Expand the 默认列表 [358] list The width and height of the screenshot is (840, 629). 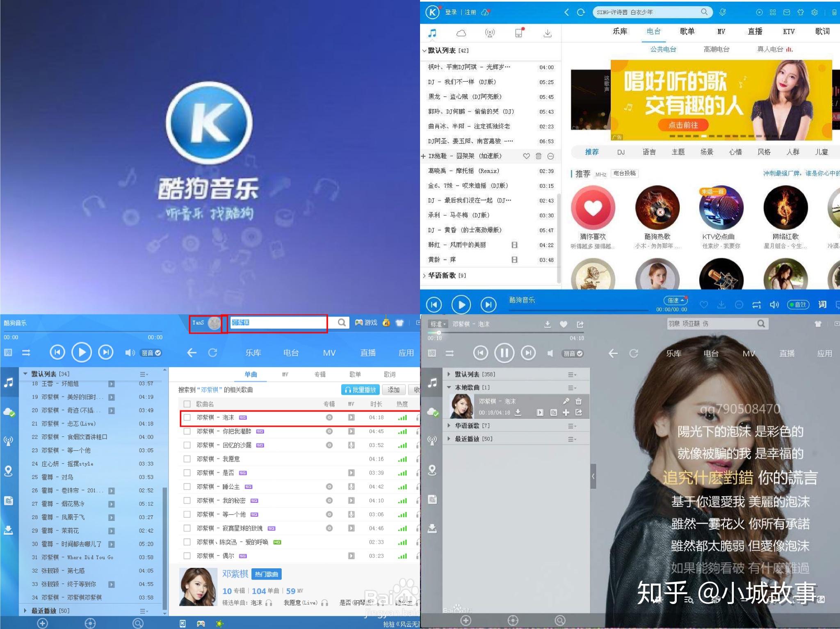[x=449, y=374]
